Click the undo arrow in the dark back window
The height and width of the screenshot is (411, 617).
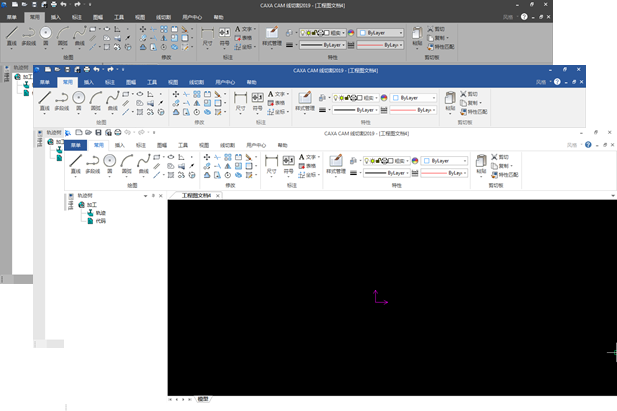click(63, 5)
